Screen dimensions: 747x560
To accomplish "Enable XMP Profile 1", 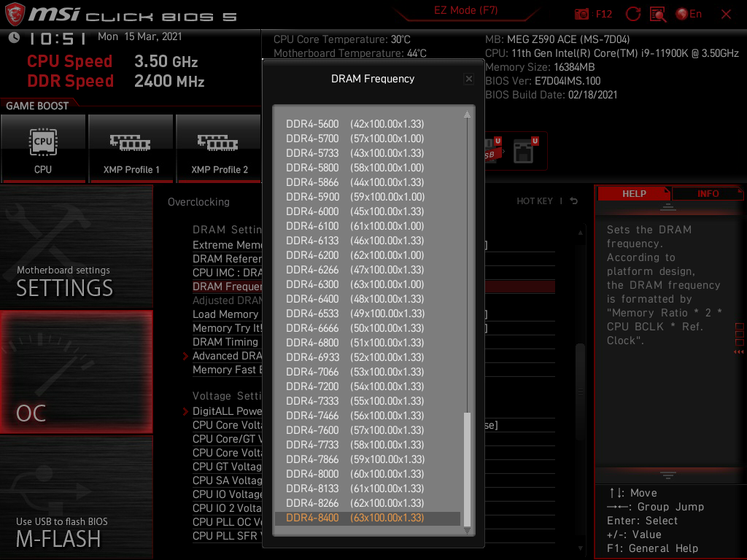I will click(131, 148).
